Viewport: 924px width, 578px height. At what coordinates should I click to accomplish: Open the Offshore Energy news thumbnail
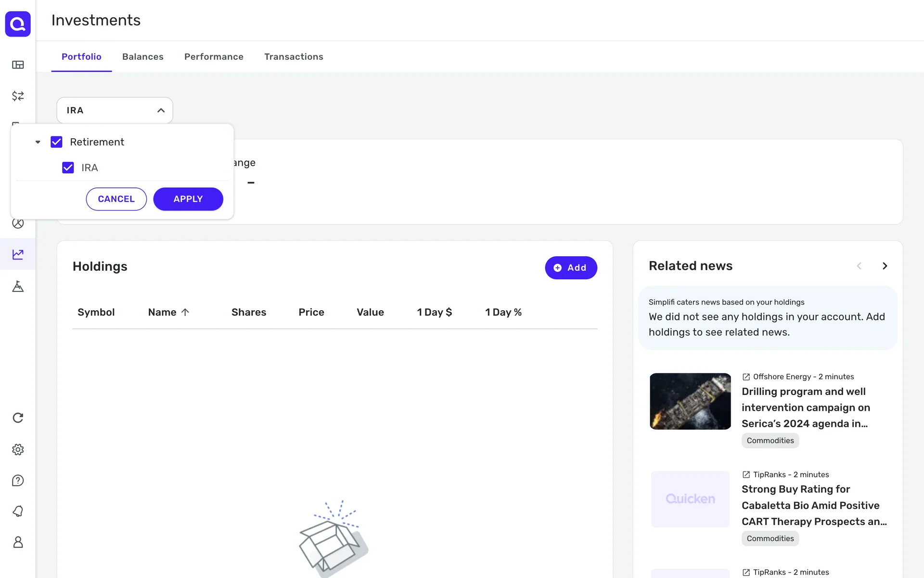[690, 401]
